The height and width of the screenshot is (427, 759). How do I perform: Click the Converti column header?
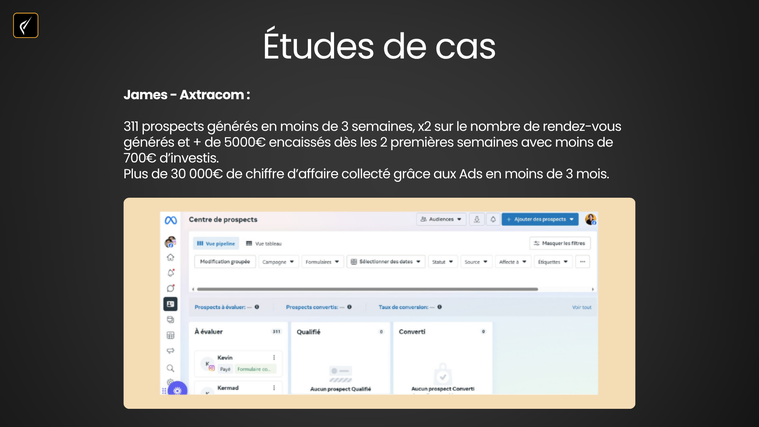pos(412,332)
